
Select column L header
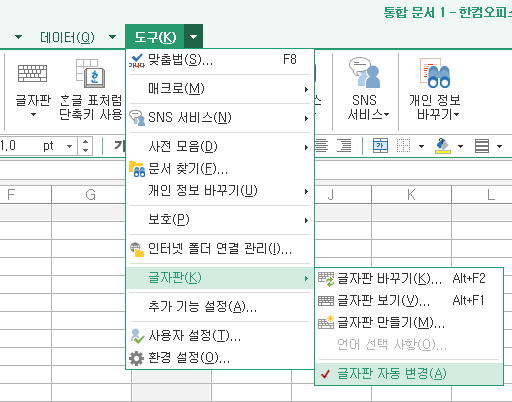[482, 194]
